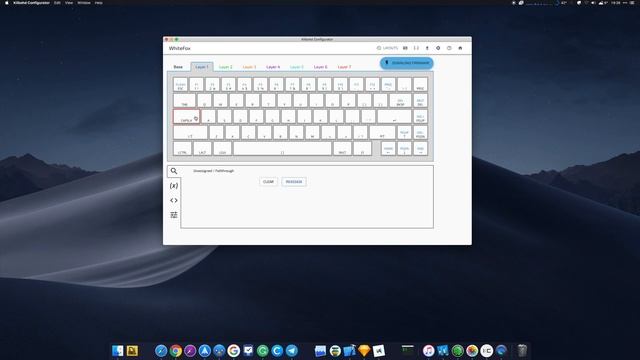Select the Layer 6 tab
Image resolution: width=640 pixels, height=360 pixels.
pyautogui.click(x=320, y=67)
